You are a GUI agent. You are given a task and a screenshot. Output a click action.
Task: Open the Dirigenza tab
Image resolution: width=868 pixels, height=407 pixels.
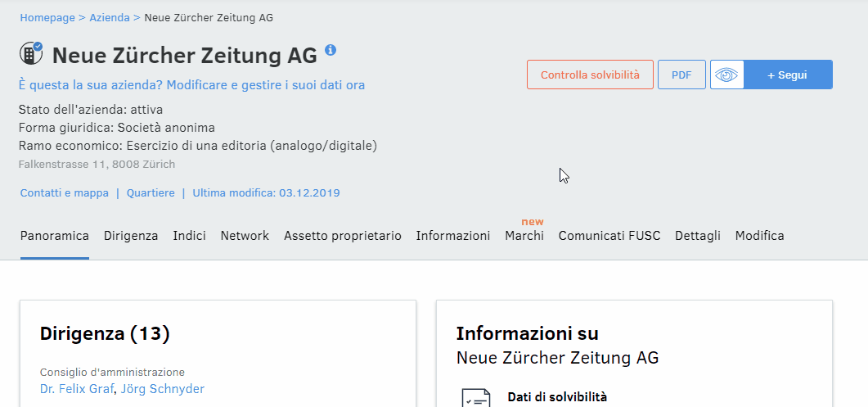131,236
